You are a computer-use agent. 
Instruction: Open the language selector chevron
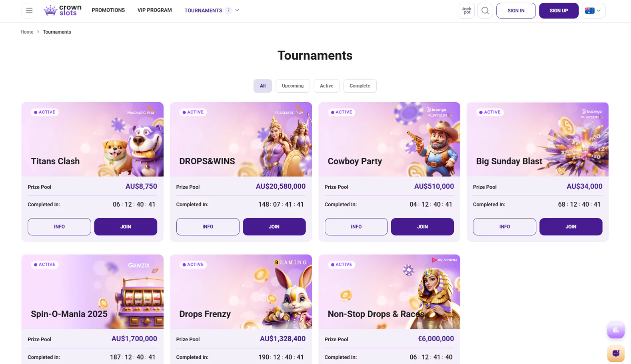coord(599,11)
